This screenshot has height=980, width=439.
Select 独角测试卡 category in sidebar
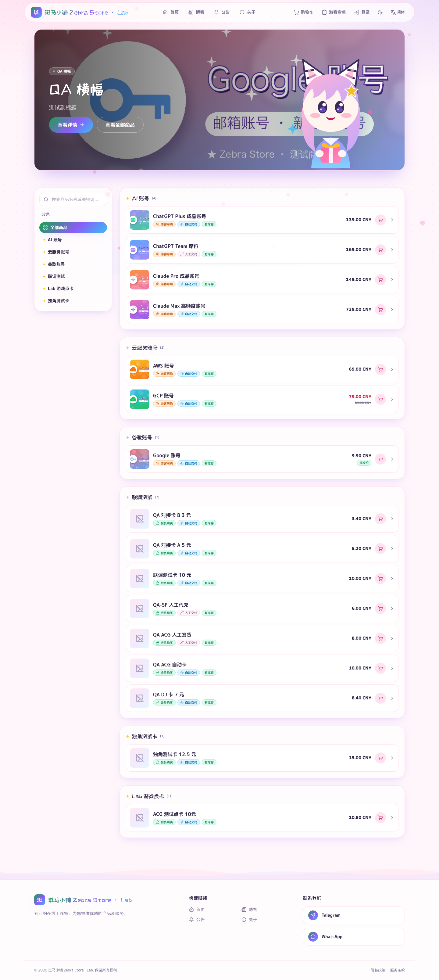(x=73, y=300)
